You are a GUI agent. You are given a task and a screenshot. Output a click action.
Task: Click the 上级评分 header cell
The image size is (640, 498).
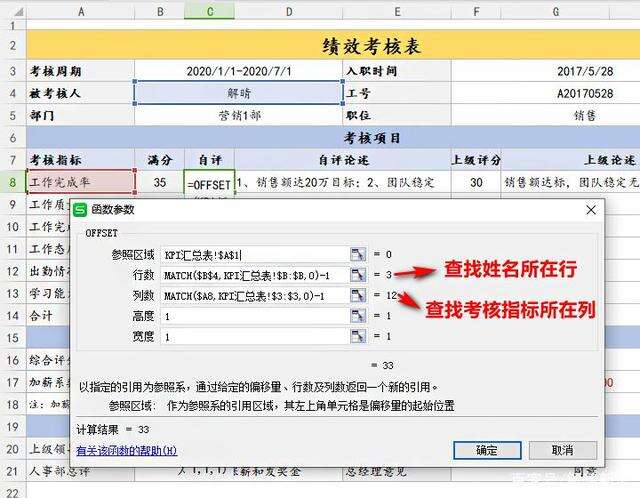(x=476, y=160)
